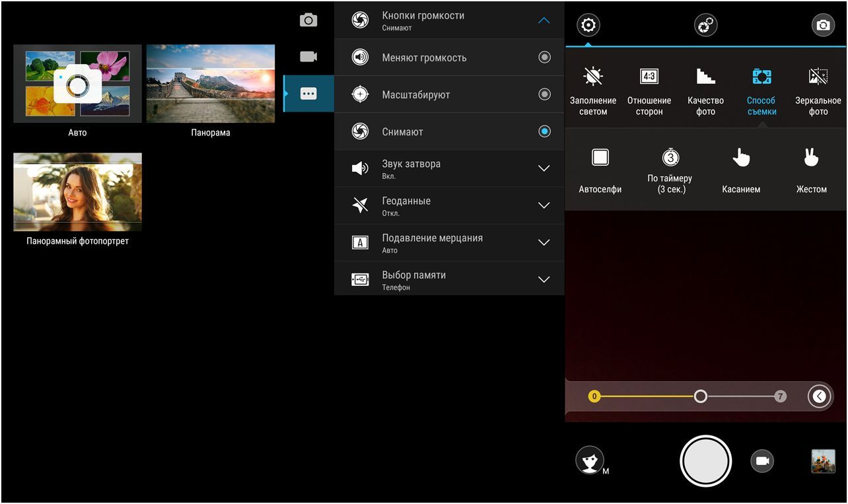This screenshot has width=848, height=504.
Task: Open the Photo quality (Качество фото) option
Action: (705, 77)
